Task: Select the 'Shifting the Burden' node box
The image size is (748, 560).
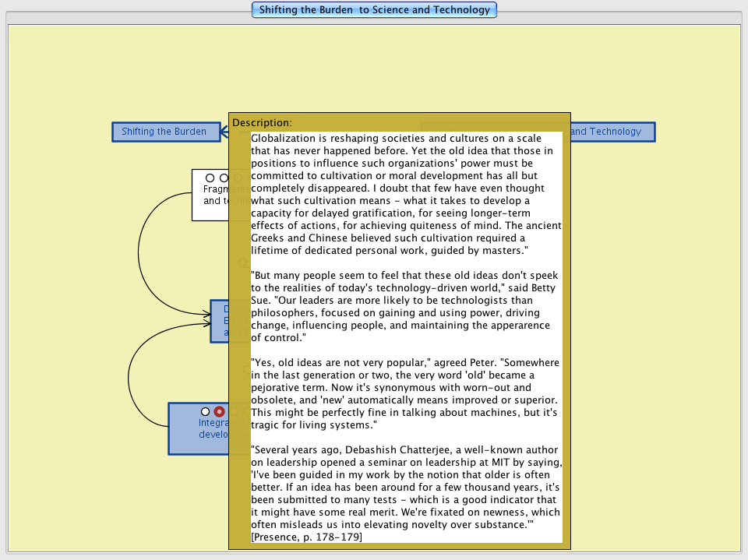Action: coord(164,132)
